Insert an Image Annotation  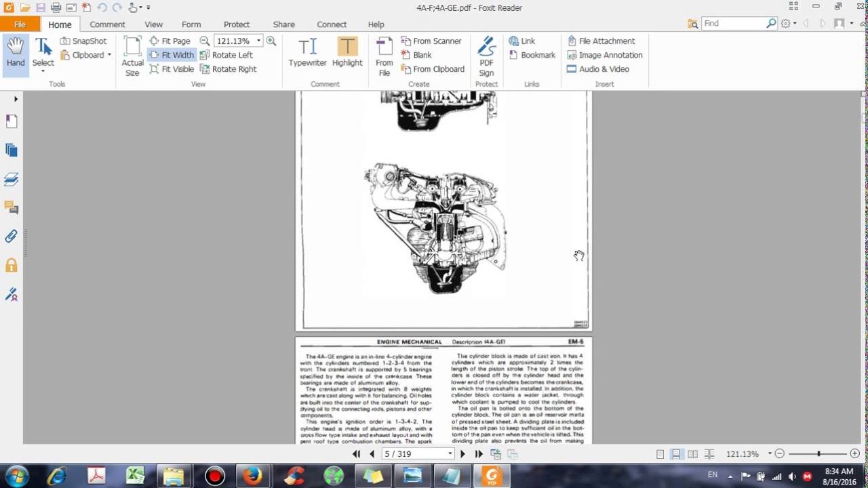pyautogui.click(x=604, y=55)
